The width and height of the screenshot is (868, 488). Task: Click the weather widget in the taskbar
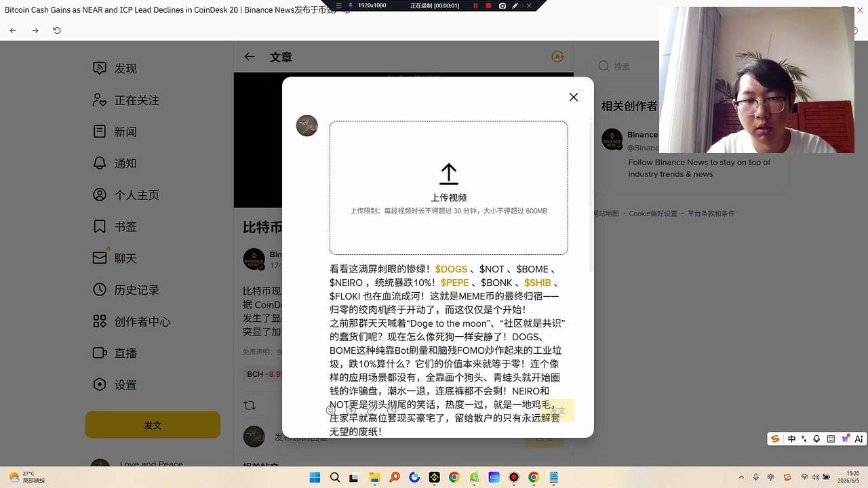coord(26,477)
